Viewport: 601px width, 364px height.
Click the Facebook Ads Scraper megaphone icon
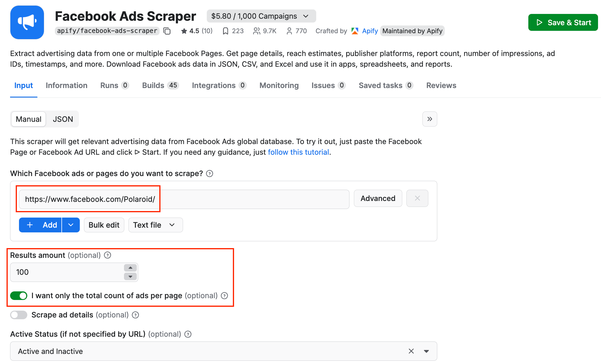pyautogui.click(x=27, y=22)
